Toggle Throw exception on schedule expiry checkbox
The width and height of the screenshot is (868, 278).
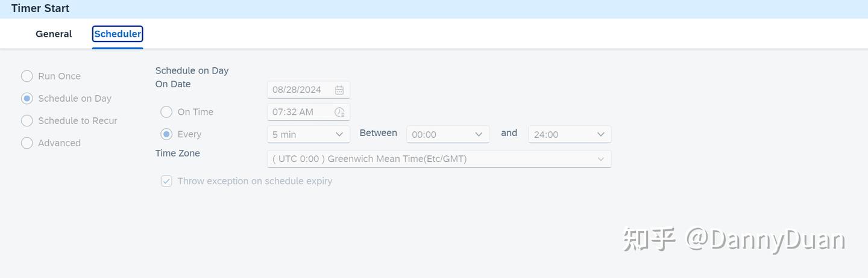166,181
